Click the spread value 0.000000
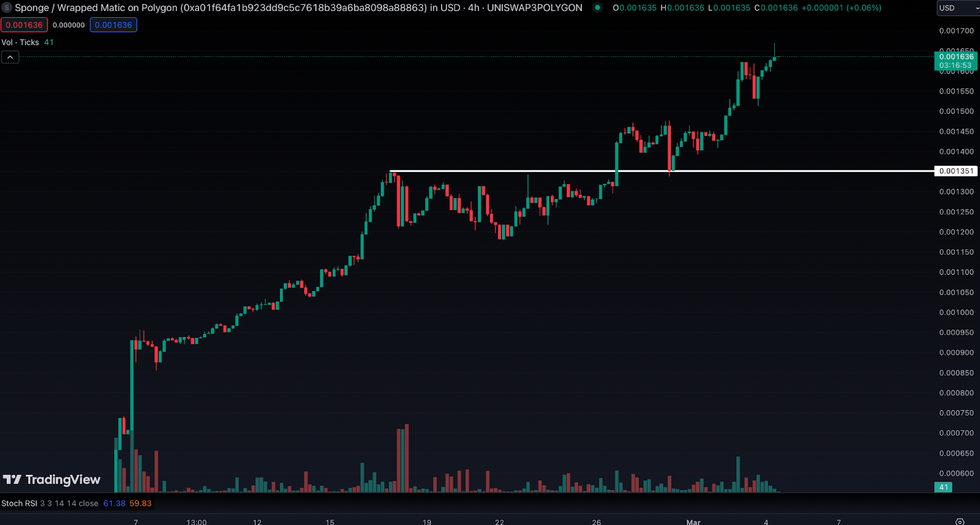980x525 pixels. pos(69,25)
